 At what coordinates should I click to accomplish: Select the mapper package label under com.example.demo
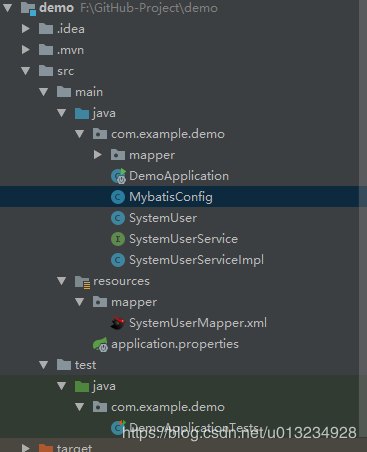click(152, 155)
